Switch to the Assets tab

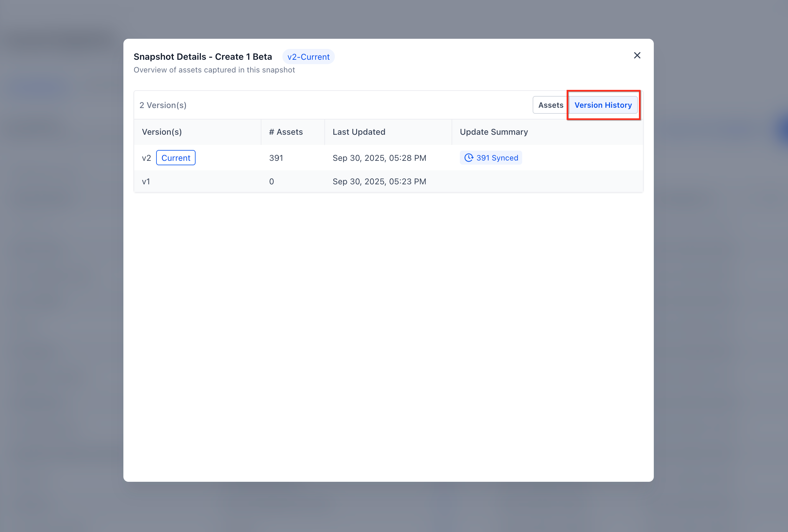550,105
